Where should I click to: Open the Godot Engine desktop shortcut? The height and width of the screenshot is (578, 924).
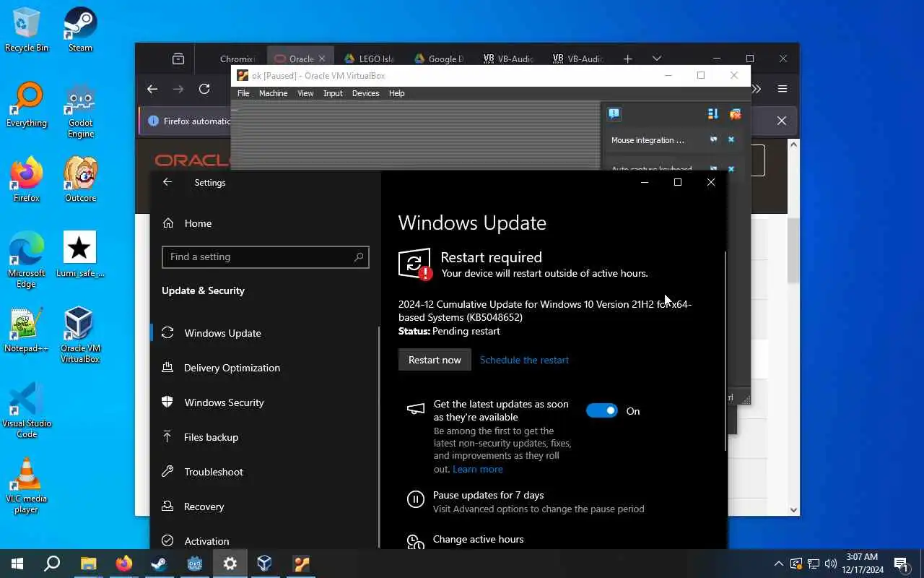point(80,111)
